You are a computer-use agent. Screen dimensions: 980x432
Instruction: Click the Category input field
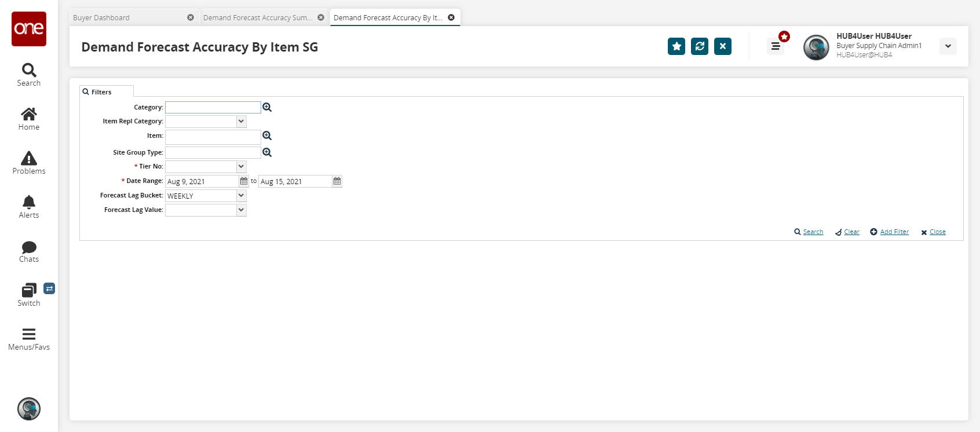pyautogui.click(x=213, y=107)
